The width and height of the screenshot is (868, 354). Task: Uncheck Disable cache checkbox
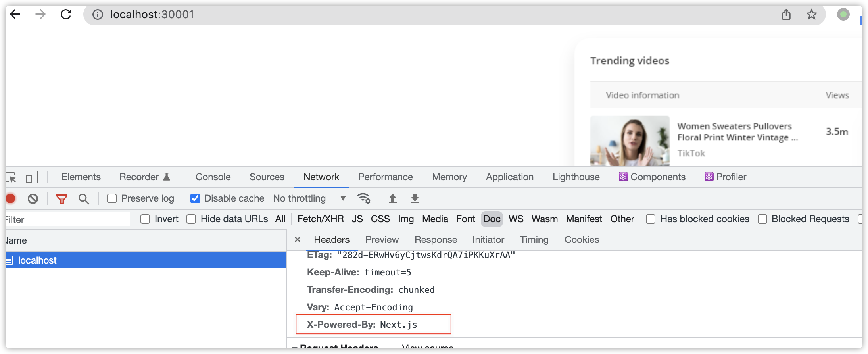click(195, 198)
